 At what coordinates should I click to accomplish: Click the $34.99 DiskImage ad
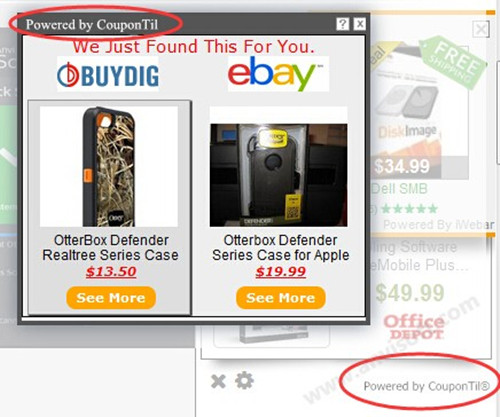(402, 166)
